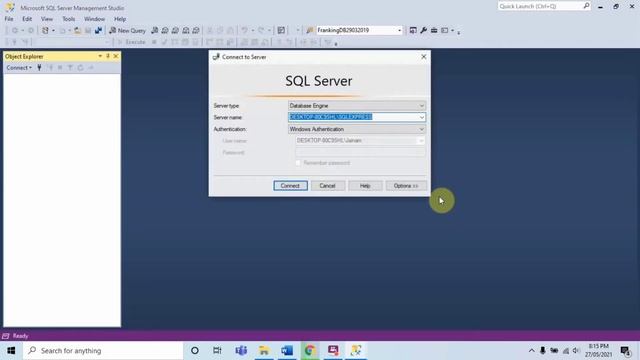Screen dimensions: 640x360
Task: Click the Options >> button
Action: [x=406, y=186]
